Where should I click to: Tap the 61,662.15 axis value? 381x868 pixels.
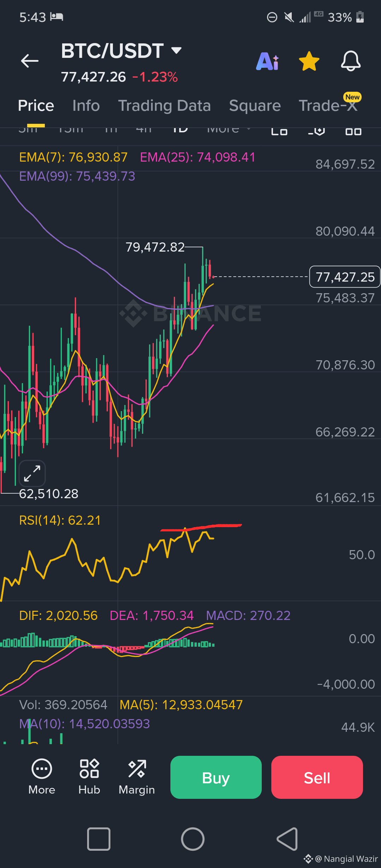(x=345, y=498)
